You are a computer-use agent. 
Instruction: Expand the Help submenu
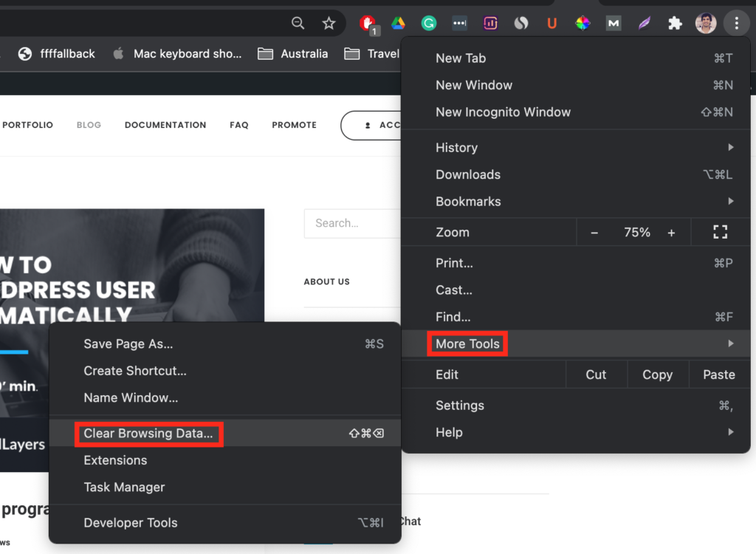576,432
